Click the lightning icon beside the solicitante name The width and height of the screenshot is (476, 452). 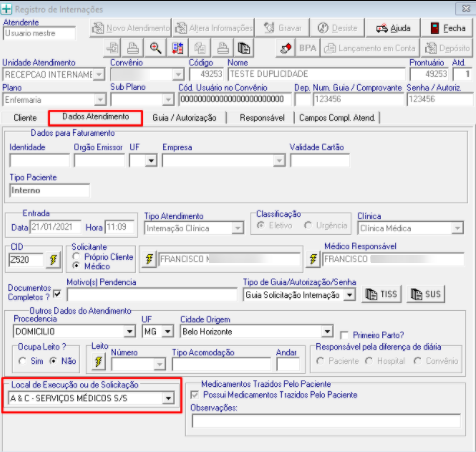click(x=149, y=259)
